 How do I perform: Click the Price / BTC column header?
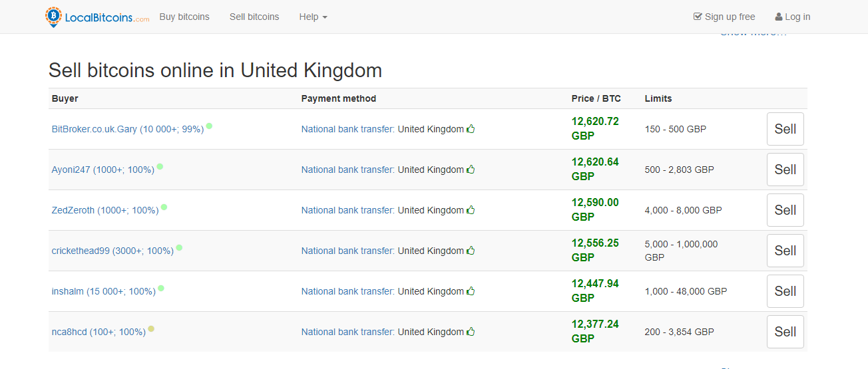(x=596, y=98)
